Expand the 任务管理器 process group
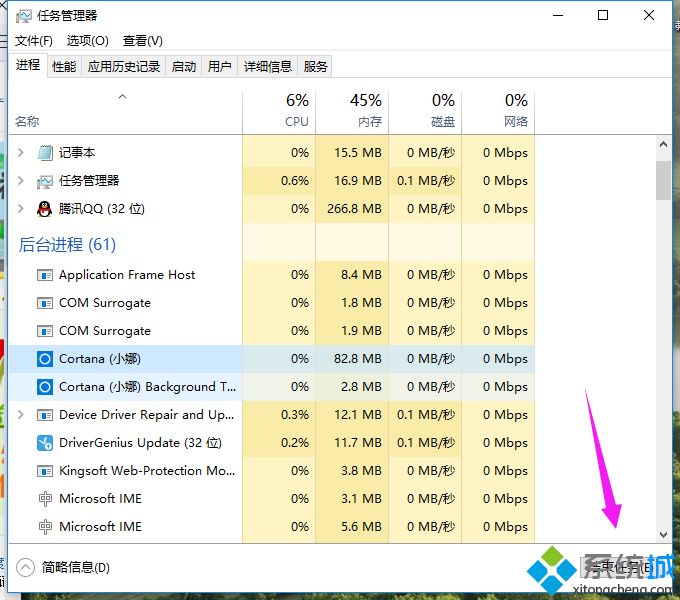680x600 pixels. tap(20, 181)
